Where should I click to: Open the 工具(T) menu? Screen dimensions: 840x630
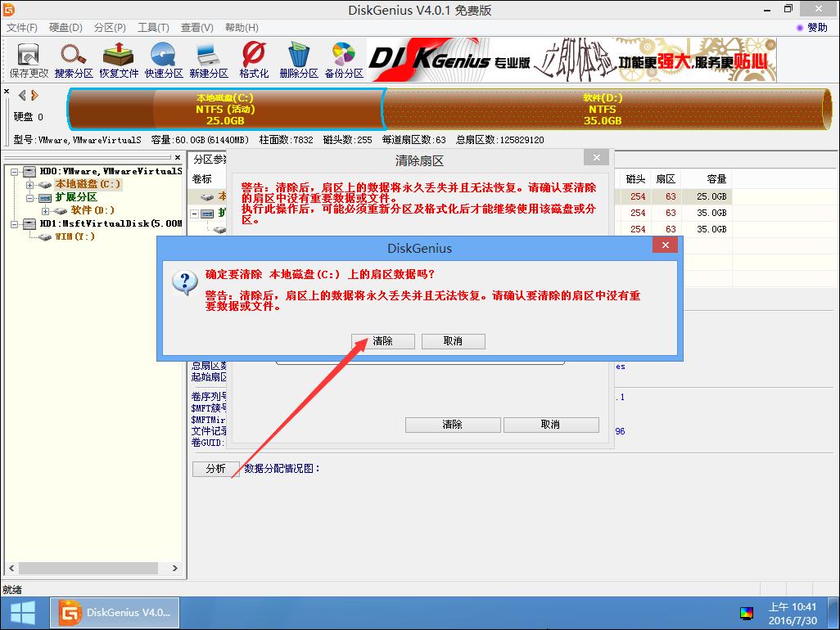point(153,28)
